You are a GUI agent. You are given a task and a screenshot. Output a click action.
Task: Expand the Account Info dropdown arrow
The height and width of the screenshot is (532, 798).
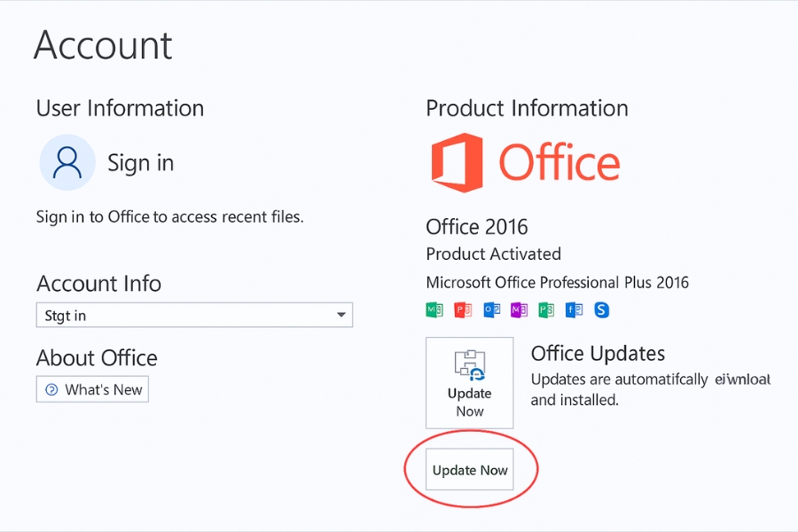(341, 316)
